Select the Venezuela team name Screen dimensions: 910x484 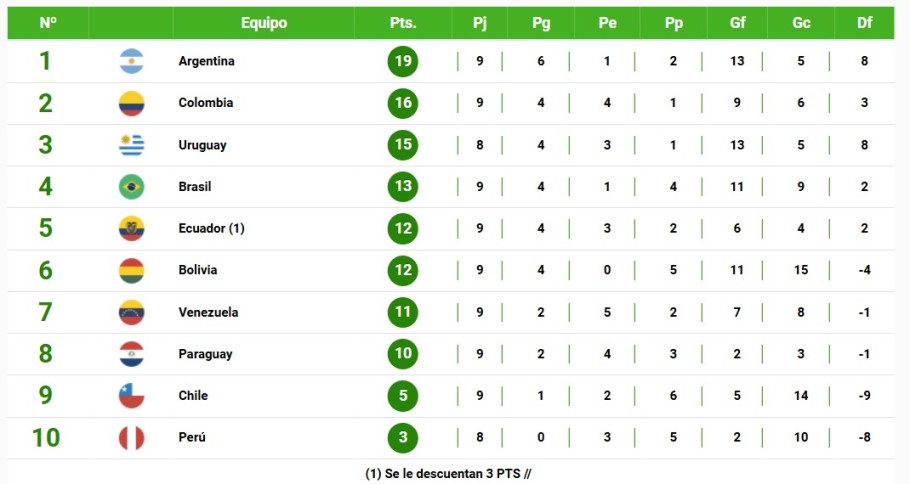pos(208,312)
